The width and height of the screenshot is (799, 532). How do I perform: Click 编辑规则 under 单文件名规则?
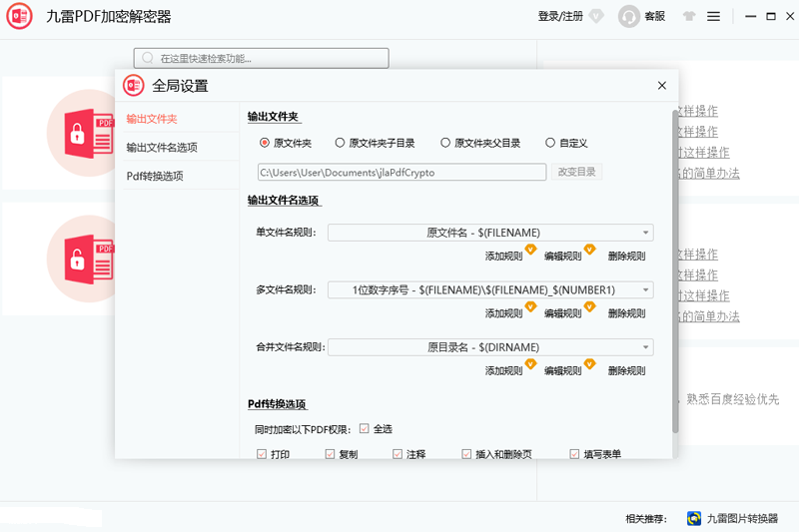tap(563, 257)
